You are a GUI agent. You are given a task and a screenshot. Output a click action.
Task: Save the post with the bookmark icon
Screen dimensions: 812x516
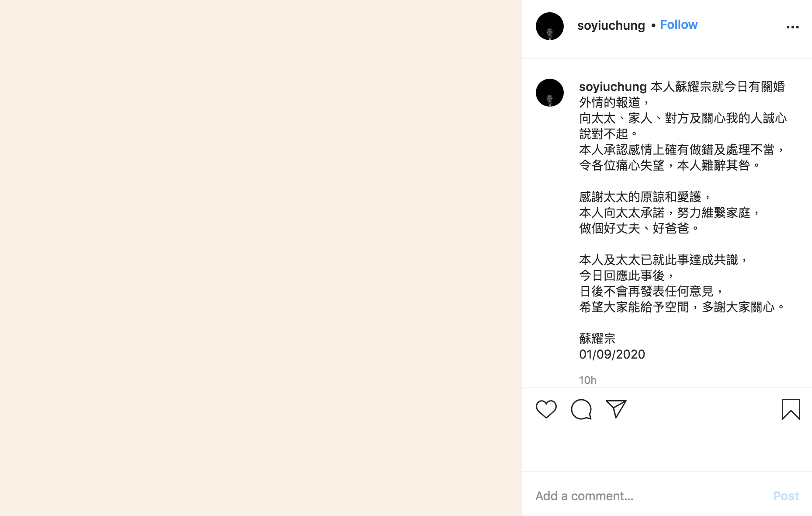coord(791,409)
